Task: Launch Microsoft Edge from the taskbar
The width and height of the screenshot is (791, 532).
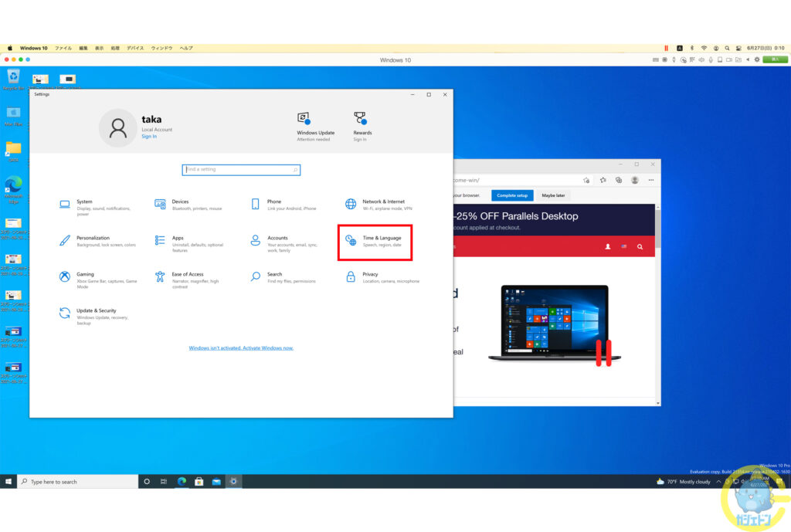Action: [x=182, y=482]
